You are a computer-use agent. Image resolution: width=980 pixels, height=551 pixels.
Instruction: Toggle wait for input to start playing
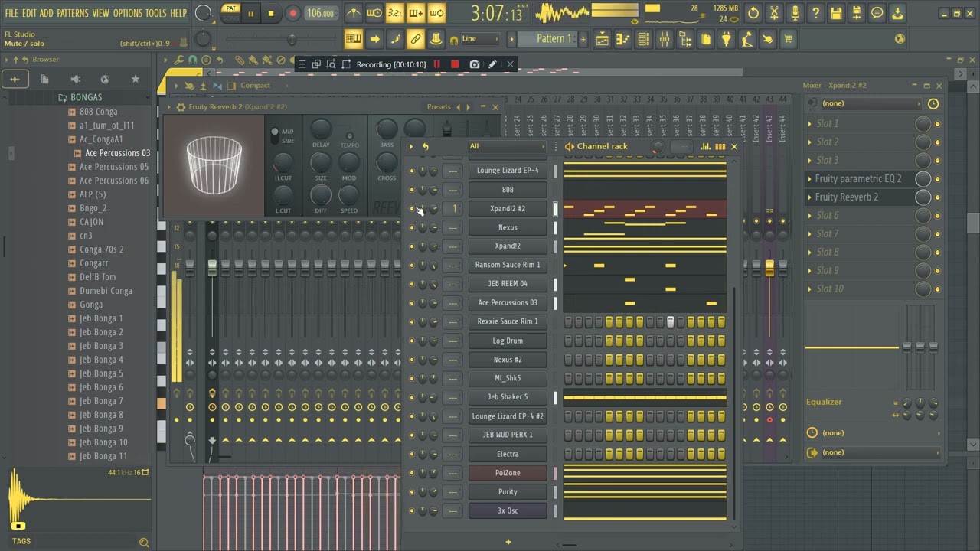coord(374,13)
